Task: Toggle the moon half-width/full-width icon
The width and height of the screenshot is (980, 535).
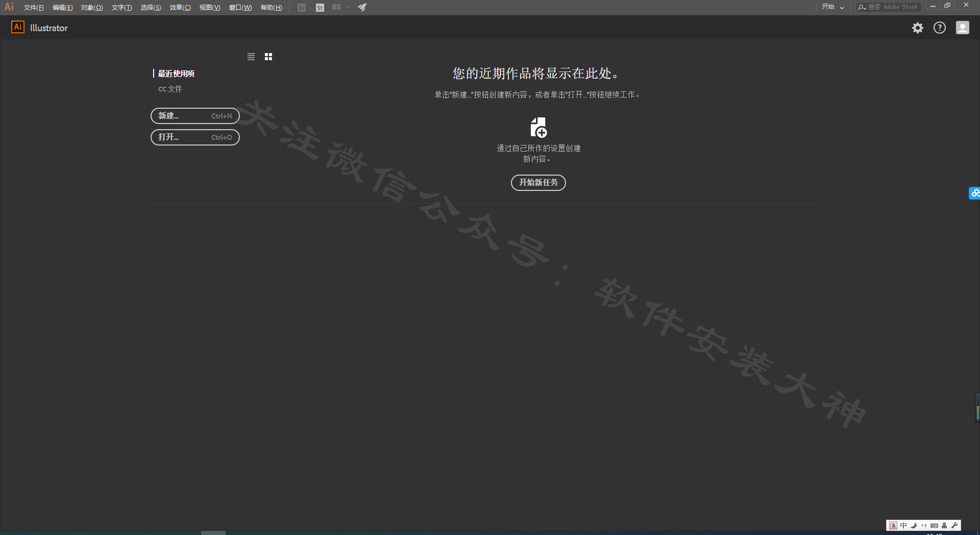Action: pyautogui.click(x=914, y=525)
